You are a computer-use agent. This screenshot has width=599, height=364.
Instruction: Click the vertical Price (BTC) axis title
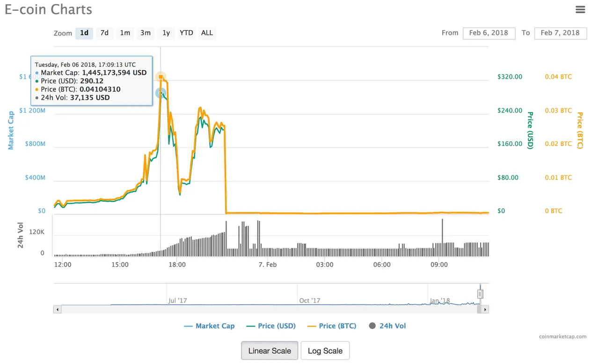(x=580, y=130)
